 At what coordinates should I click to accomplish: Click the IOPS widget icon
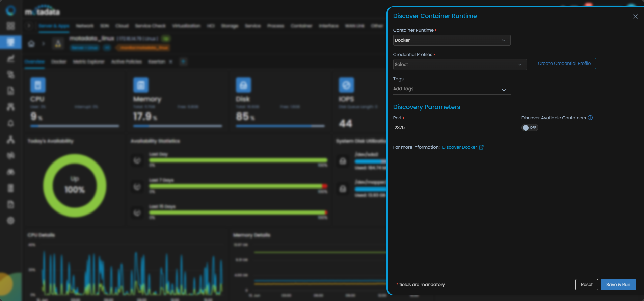coord(346,85)
